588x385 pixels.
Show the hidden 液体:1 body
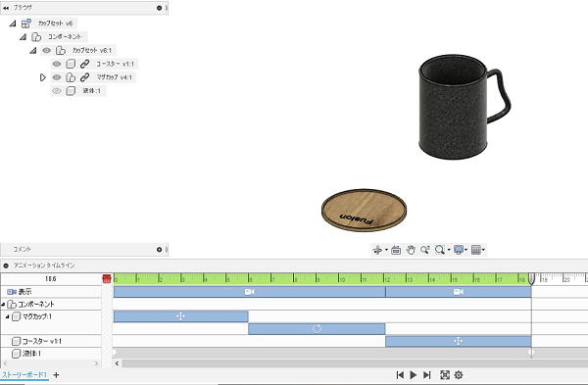point(57,91)
